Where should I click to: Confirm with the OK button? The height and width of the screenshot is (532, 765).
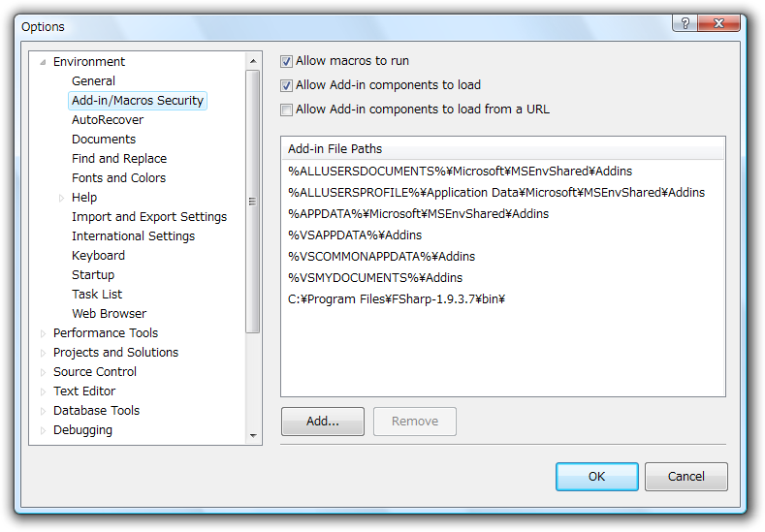[x=596, y=477]
